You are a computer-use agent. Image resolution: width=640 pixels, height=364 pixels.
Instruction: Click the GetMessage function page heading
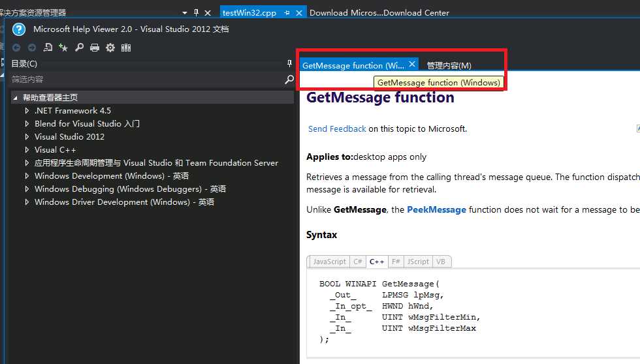380,98
